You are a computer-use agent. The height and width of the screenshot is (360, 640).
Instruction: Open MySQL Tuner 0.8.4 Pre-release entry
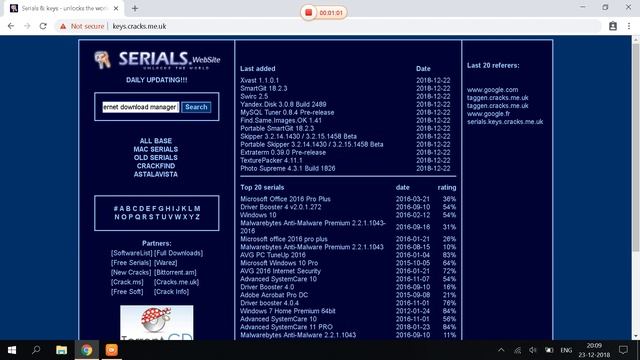(x=287, y=112)
